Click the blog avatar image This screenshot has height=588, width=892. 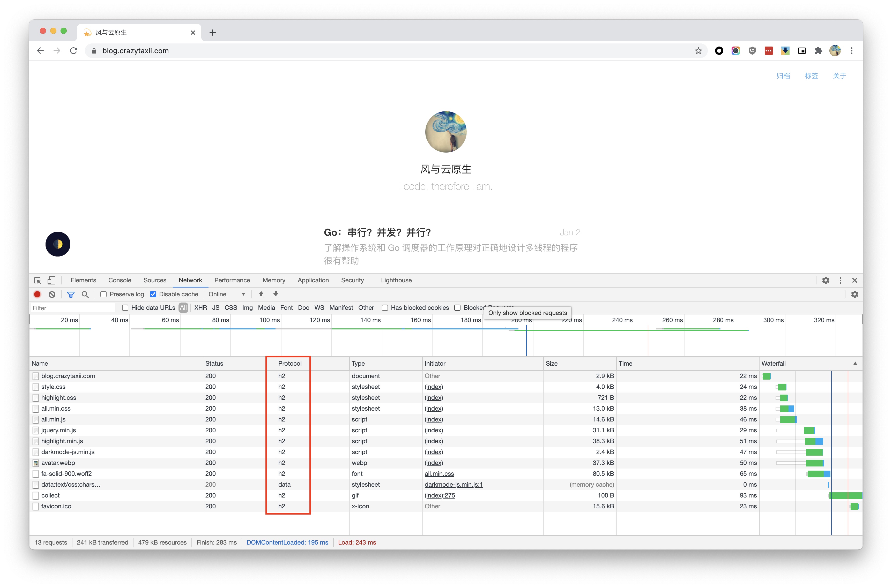coord(446,132)
